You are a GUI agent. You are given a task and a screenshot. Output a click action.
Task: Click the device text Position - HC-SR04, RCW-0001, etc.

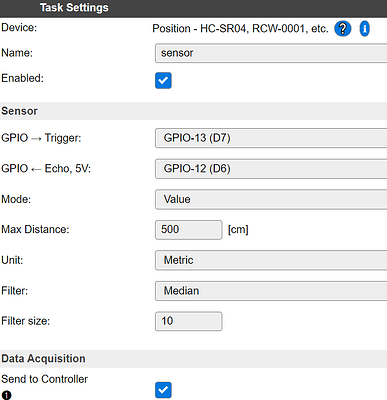pos(240,29)
